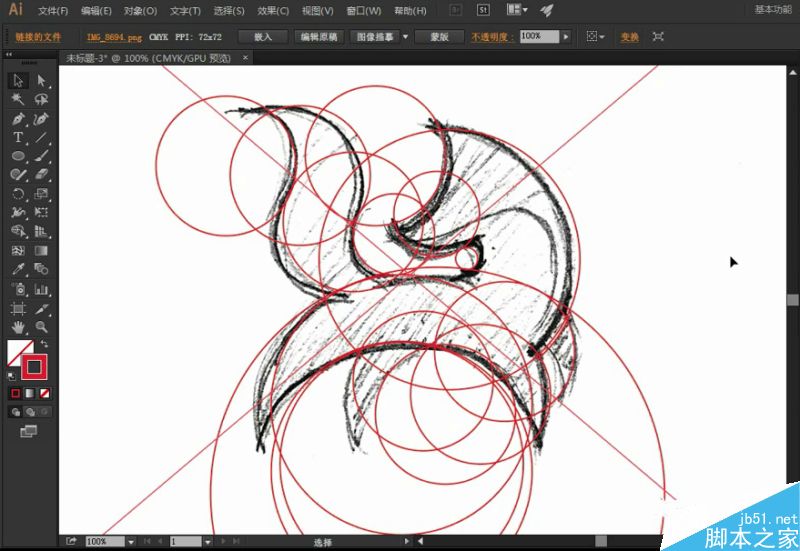This screenshot has width=800, height=551.
Task: Click the 蒙版 button
Action: pos(439,37)
